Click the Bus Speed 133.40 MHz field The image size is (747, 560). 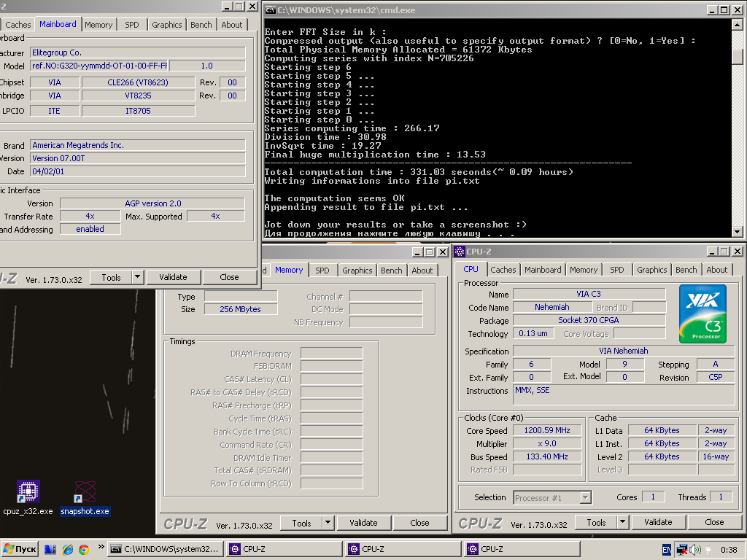pos(547,456)
